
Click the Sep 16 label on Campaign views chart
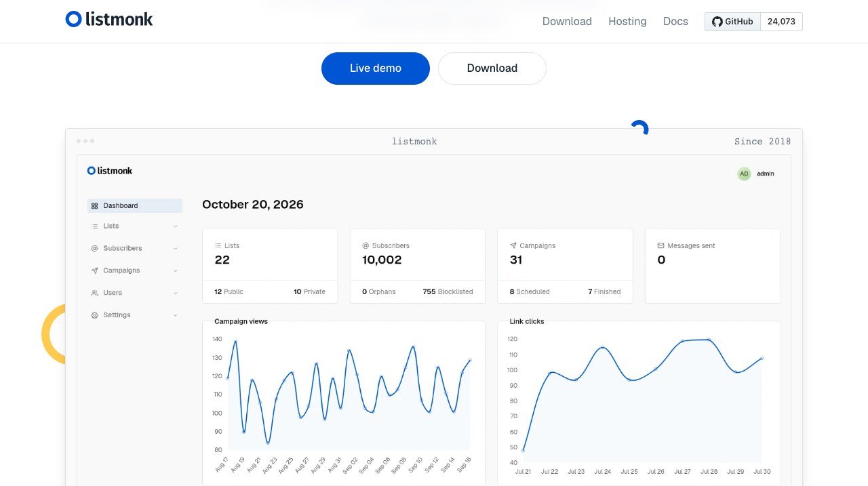(x=464, y=464)
